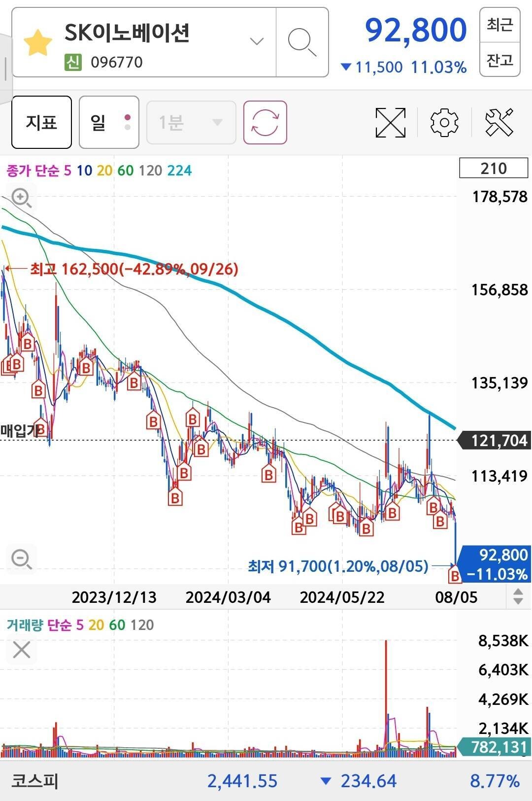Zoom out of the price chart

pos(22,559)
